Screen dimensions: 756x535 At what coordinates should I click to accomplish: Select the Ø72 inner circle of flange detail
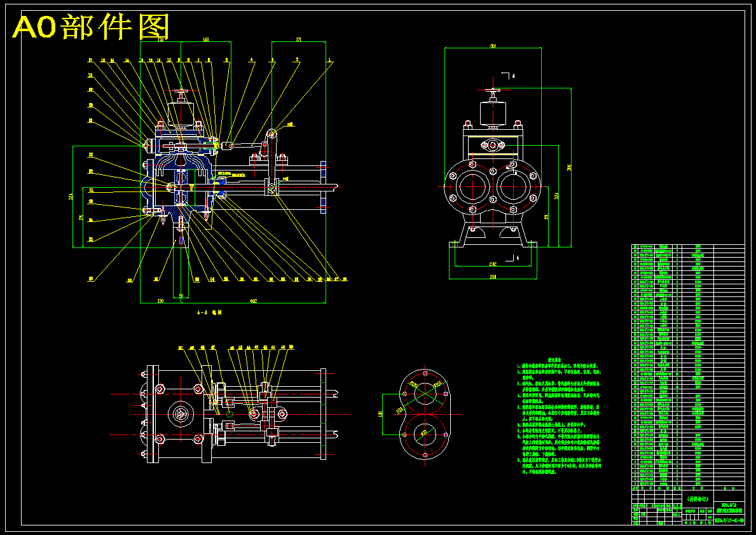[424, 433]
